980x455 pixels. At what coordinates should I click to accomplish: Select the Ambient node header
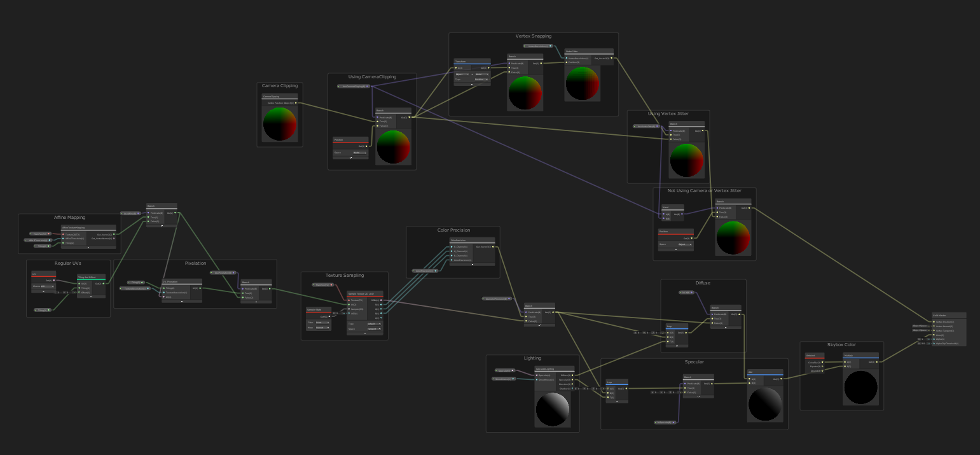pyautogui.click(x=815, y=355)
